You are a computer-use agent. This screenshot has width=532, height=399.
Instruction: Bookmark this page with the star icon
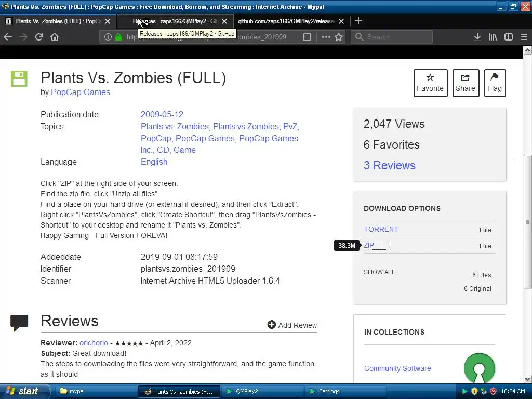click(x=339, y=37)
